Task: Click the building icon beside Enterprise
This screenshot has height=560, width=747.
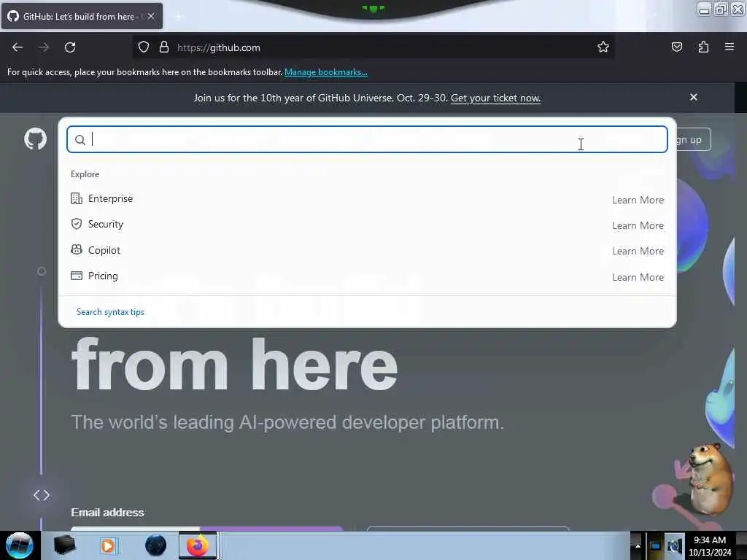Action: click(x=76, y=198)
